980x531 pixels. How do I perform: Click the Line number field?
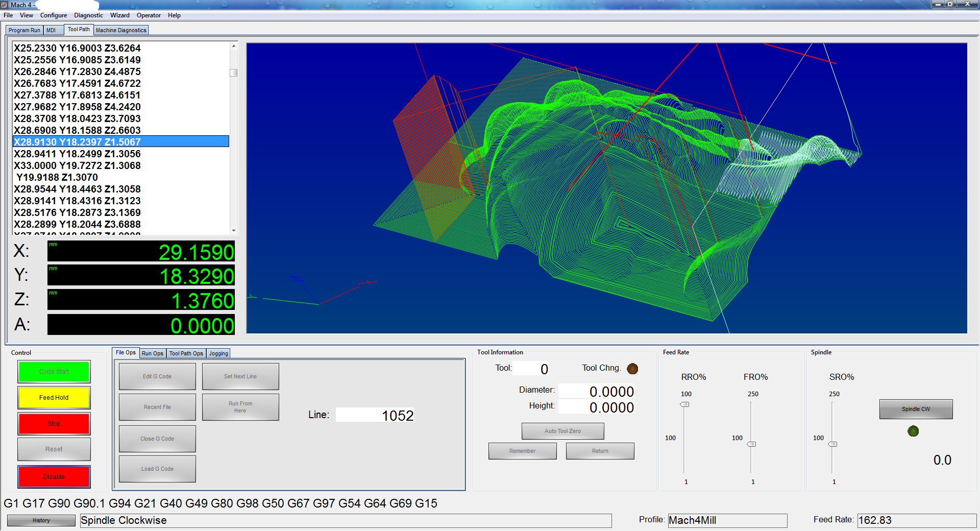pos(375,415)
